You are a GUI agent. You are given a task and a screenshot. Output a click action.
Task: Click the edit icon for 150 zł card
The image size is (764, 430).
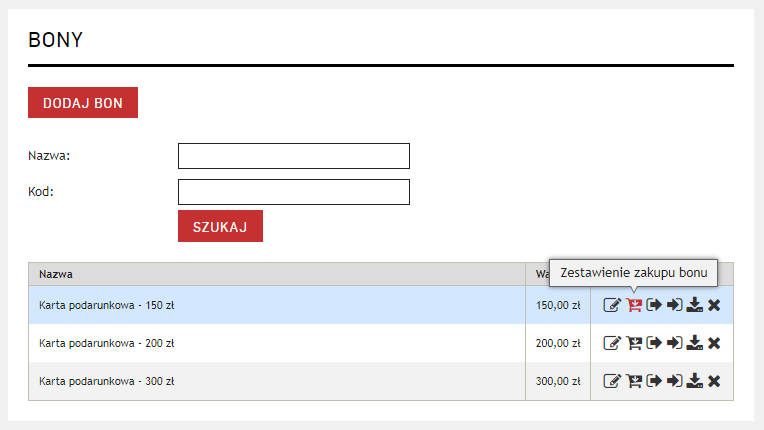(612, 305)
